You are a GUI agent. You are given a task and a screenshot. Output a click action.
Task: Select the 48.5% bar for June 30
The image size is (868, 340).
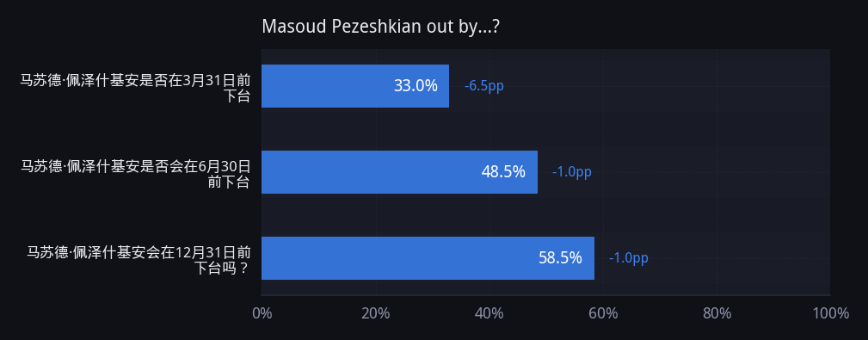coord(399,172)
